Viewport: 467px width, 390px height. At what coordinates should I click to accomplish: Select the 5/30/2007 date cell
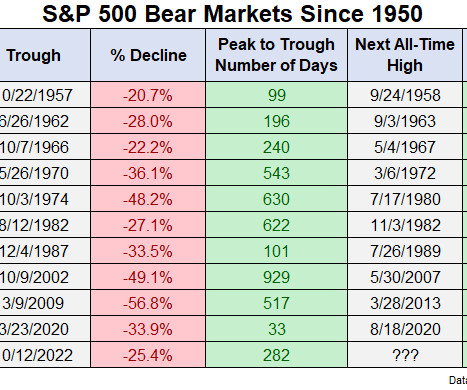[x=405, y=277]
